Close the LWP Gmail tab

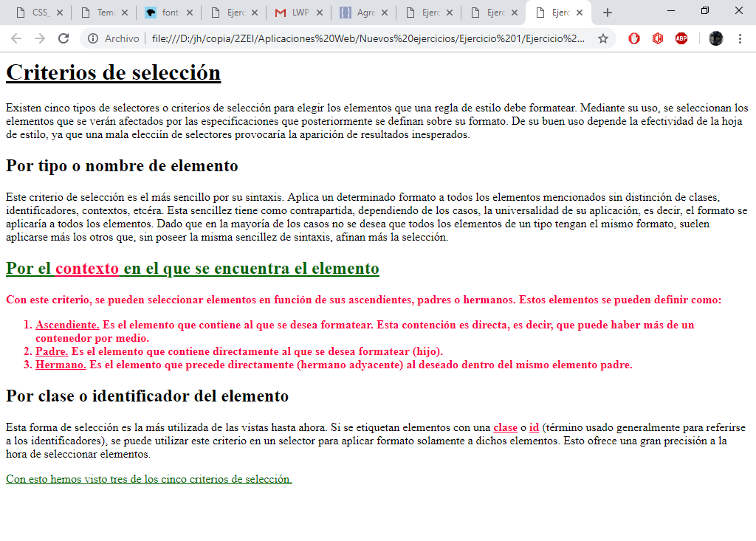pos(319,13)
